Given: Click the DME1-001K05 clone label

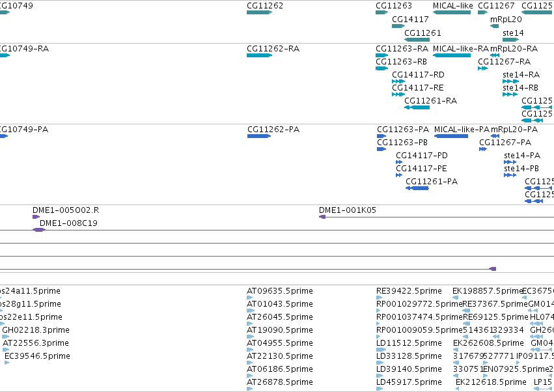Looking at the screenshot, I should [x=348, y=210].
